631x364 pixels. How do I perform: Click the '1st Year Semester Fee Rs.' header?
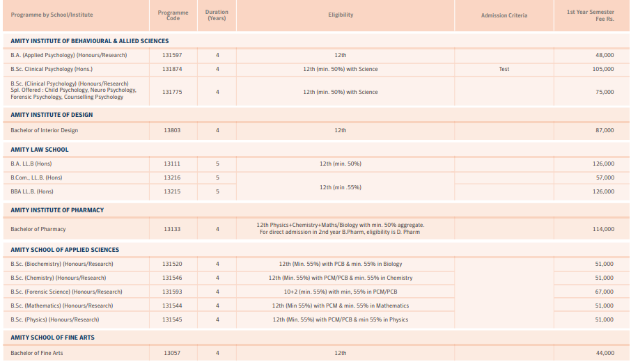pyautogui.click(x=591, y=15)
